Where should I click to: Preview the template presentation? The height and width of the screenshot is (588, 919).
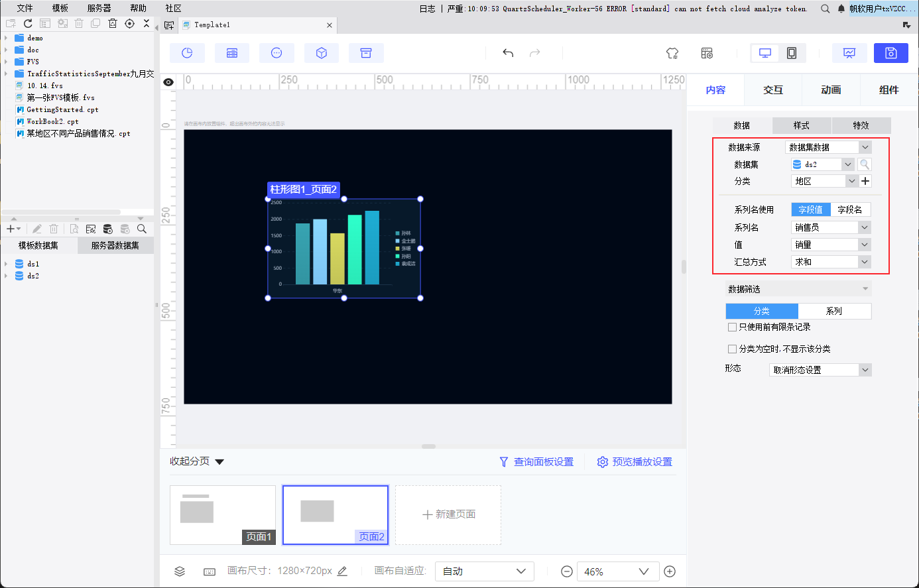point(849,53)
